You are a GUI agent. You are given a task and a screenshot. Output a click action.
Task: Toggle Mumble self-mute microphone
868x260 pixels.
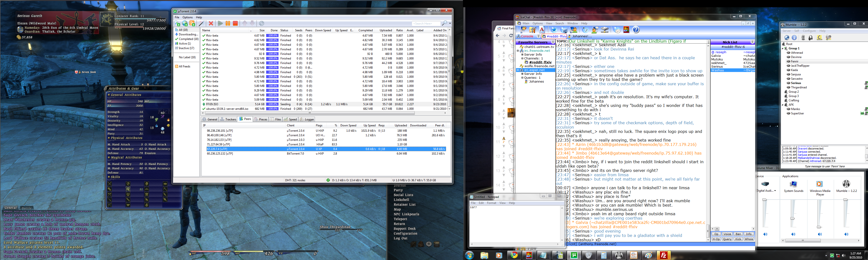coord(803,38)
